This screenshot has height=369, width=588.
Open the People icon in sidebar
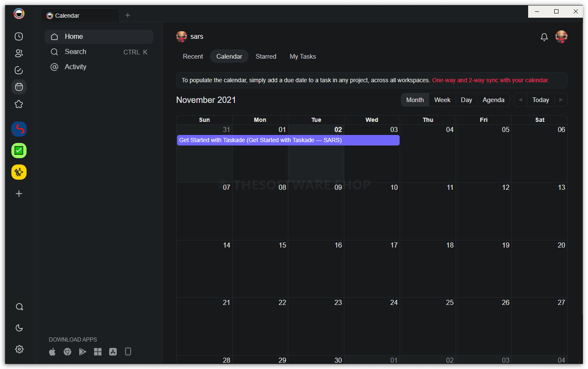click(19, 54)
